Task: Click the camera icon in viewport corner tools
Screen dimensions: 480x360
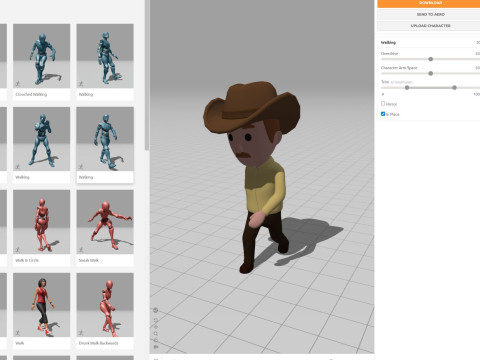Action: coord(156,347)
